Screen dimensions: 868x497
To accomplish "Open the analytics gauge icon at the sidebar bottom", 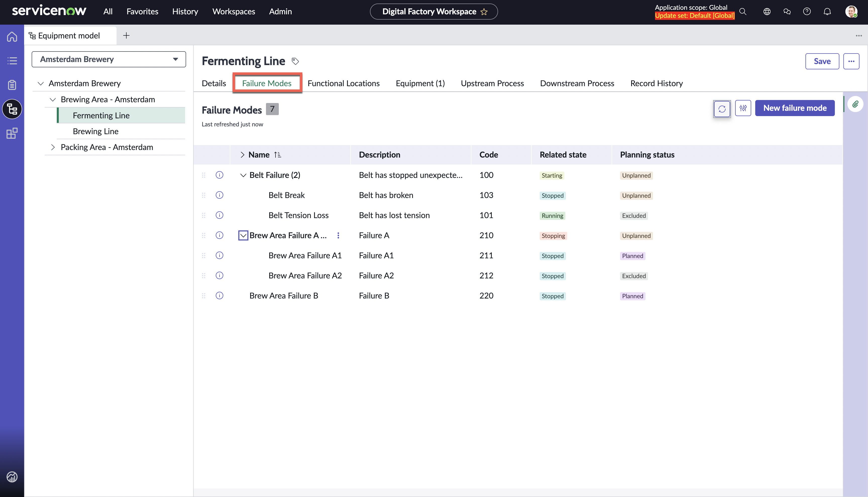I will (12, 476).
